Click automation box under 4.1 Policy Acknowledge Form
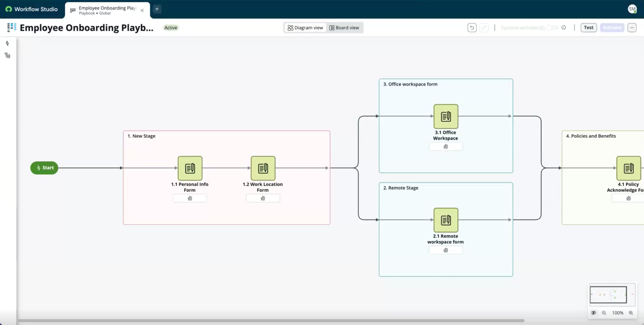 click(628, 198)
